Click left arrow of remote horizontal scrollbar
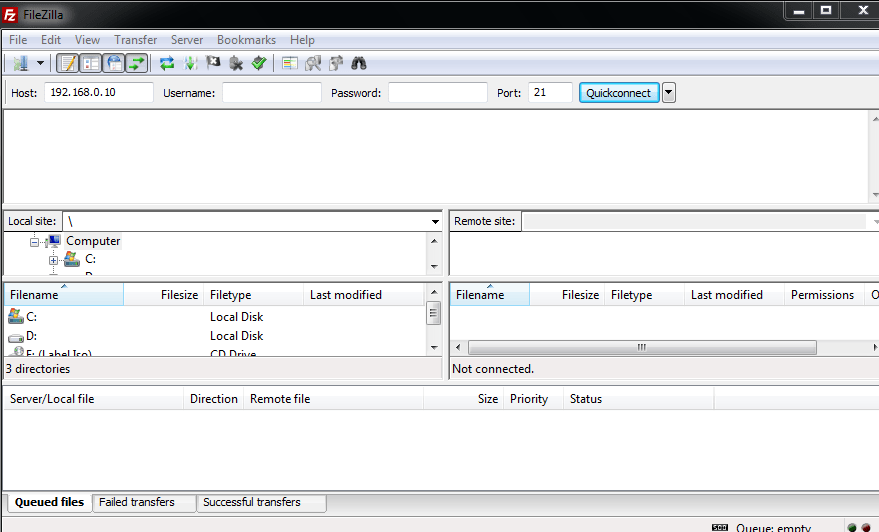 [458, 348]
